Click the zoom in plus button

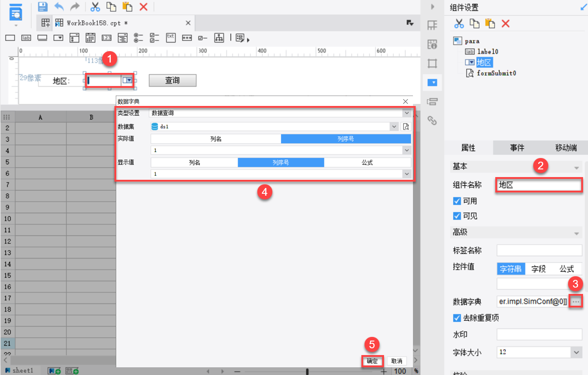[x=384, y=371]
